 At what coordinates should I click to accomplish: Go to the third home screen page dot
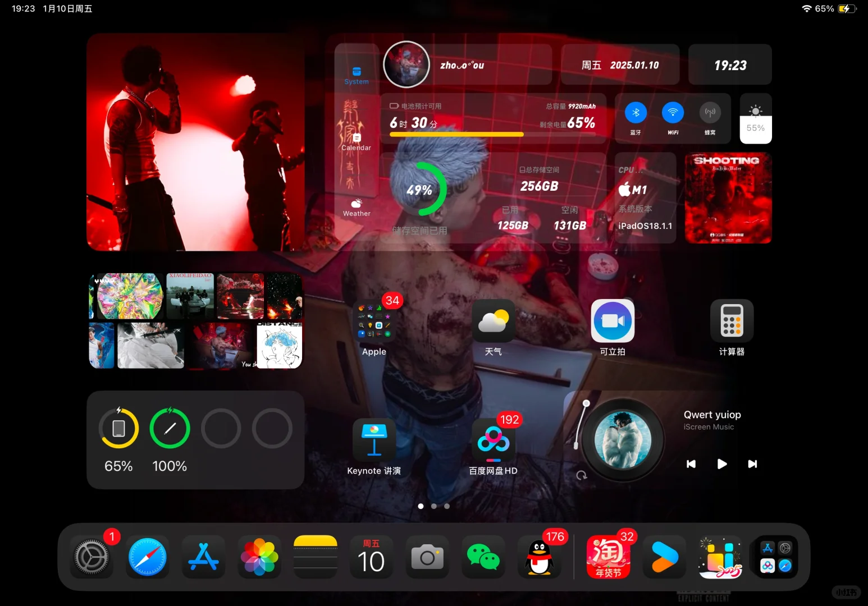(447, 506)
